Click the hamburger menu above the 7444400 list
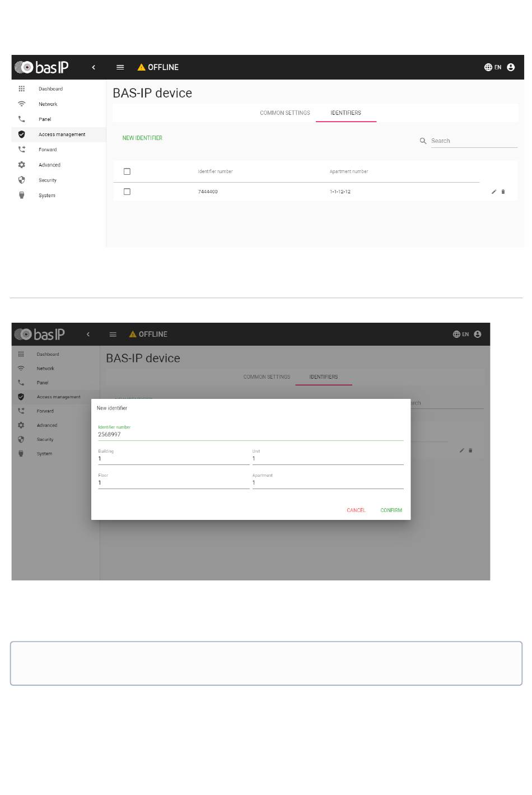 tap(120, 67)
